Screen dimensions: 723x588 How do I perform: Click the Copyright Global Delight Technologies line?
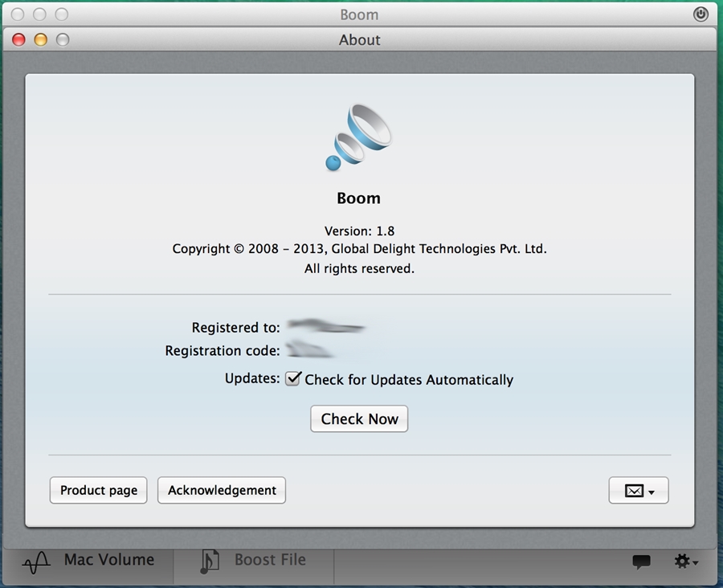(359, 249)
